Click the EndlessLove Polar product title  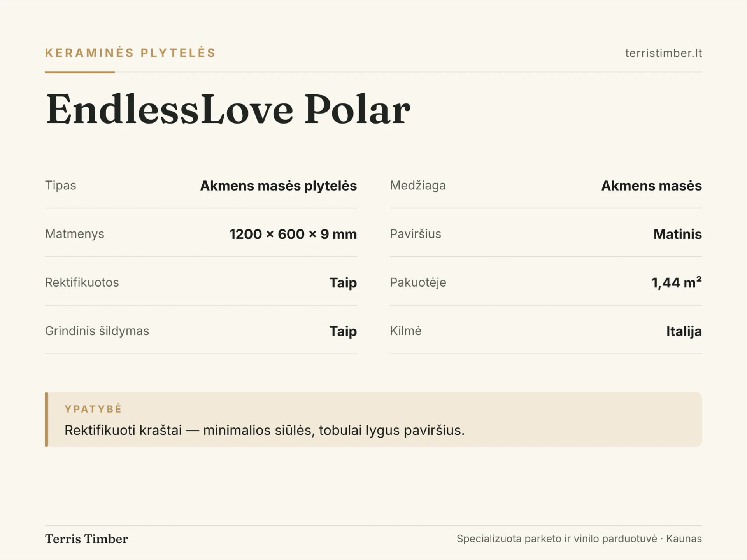228,109
